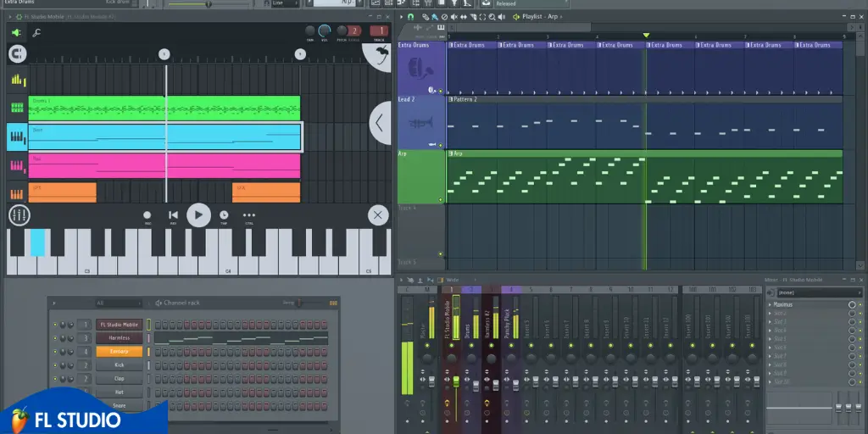868x434 pixels.
Task: Select the Playlist paint brush tool
Action: coord(435,17)
